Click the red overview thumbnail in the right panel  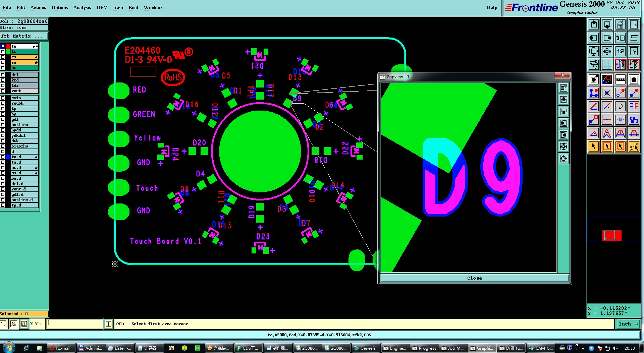(612, 235)
